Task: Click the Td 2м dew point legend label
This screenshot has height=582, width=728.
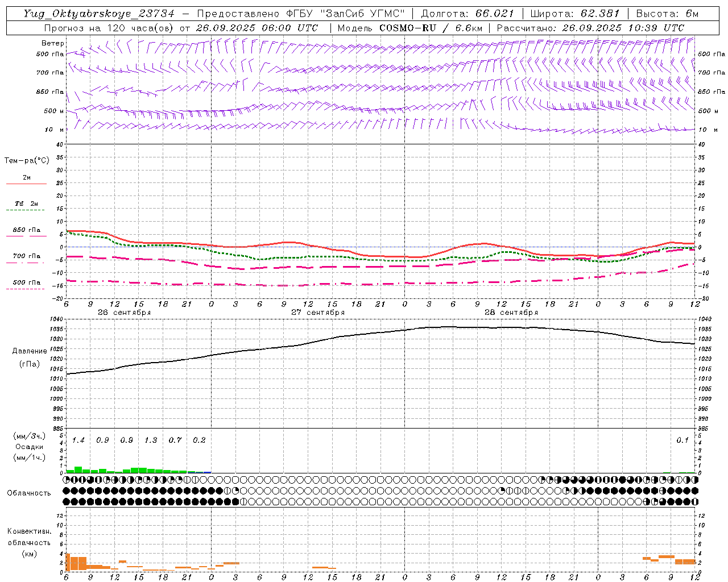Action: pos(27,203)
